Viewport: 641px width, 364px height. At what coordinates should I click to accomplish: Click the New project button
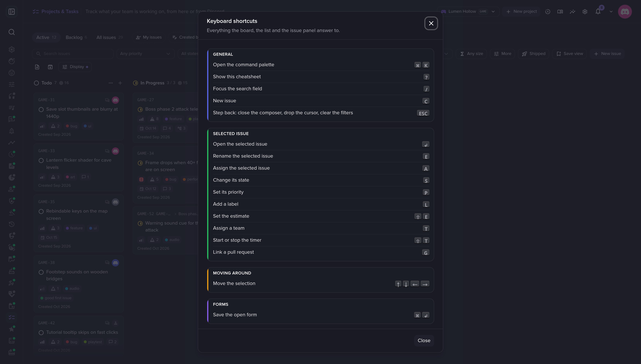[x=521, y=11]
